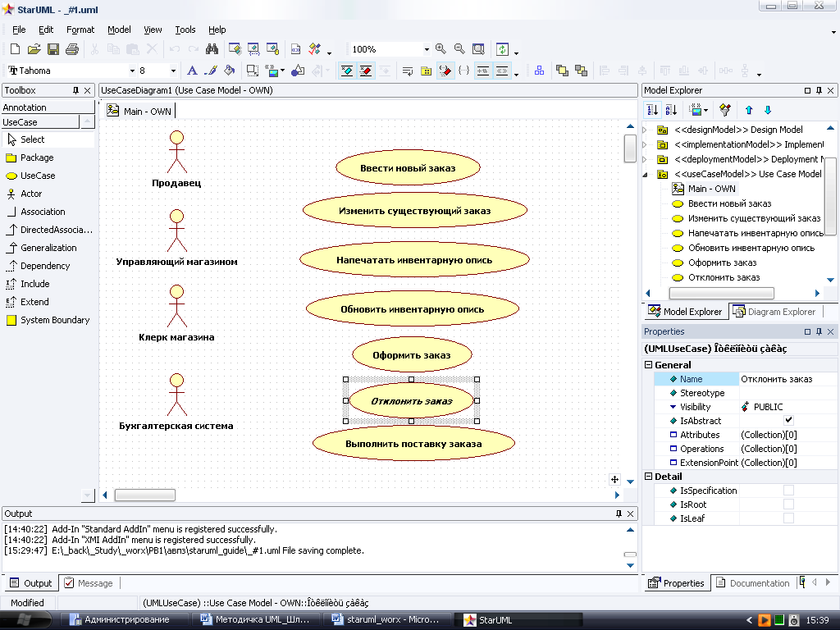The width and height of the screenshot is (840, 630).
Task: Select the Оформить заказ use case ellipse
Action: click(x=412, y=354)
